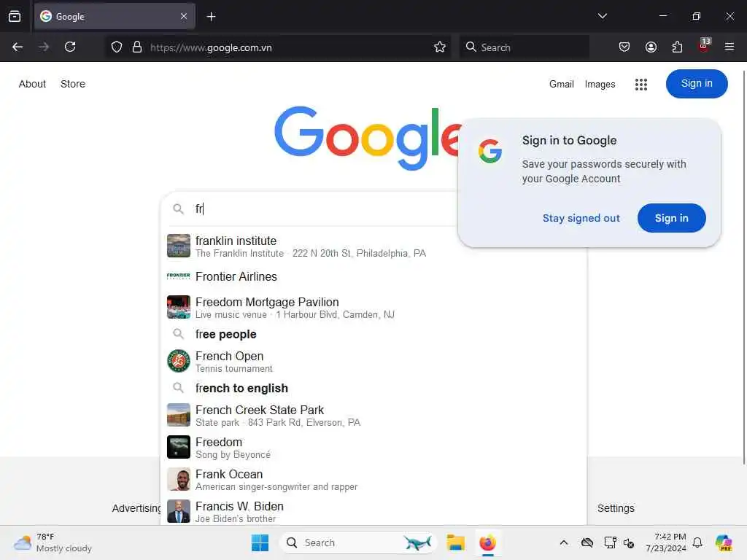Reload the current page

click(70, 47)
